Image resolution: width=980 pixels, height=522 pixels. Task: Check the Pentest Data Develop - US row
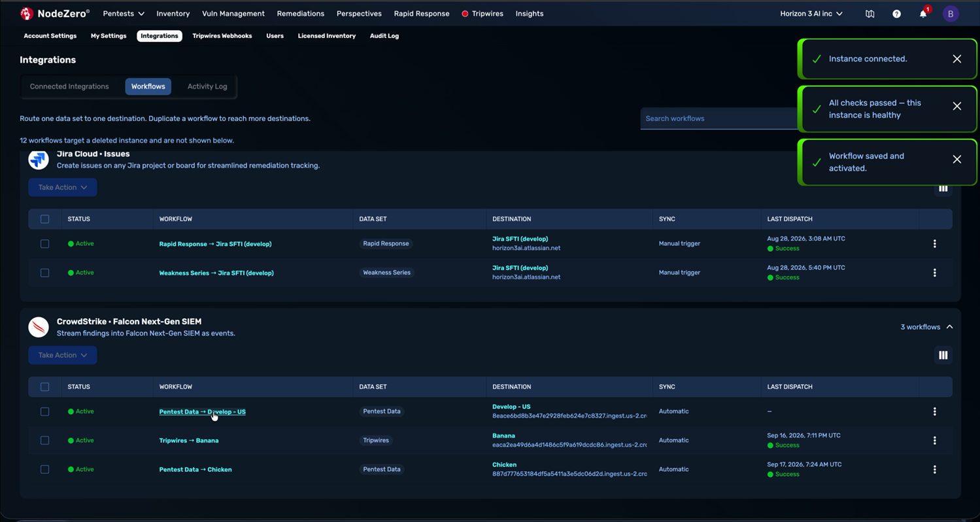[44, 411]
